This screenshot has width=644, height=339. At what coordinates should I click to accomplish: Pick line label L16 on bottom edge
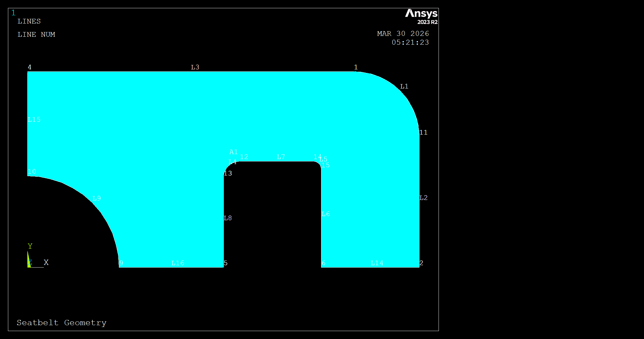[178, 263]
